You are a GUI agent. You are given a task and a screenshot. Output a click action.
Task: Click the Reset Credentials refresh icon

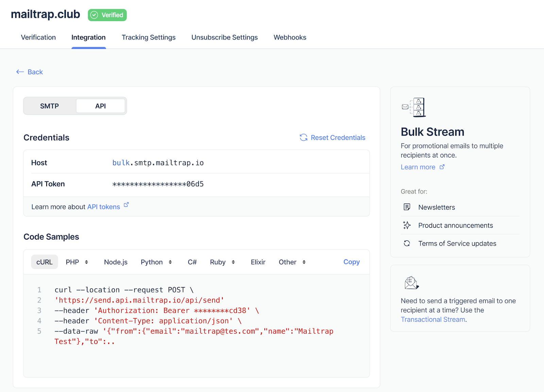[x=303, y=138]
